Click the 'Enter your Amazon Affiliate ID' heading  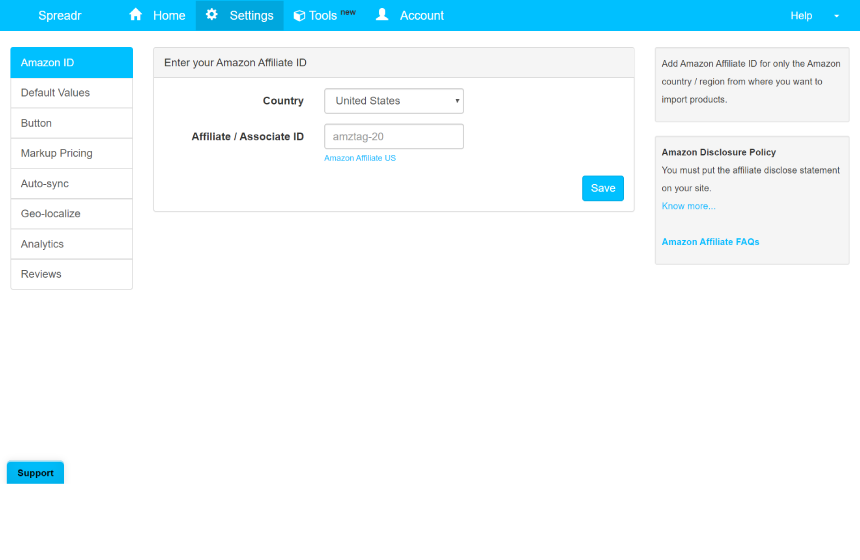point(235,63)
